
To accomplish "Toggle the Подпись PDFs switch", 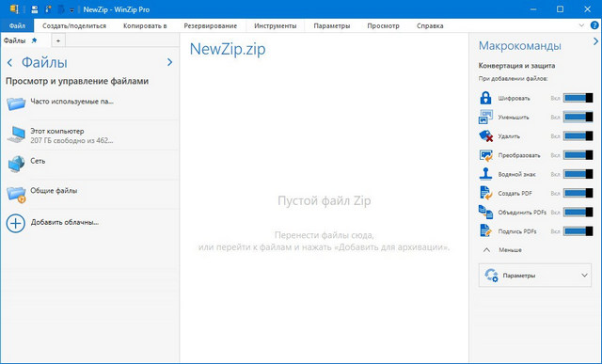I will pyautogui.click(x=578, y=231).
